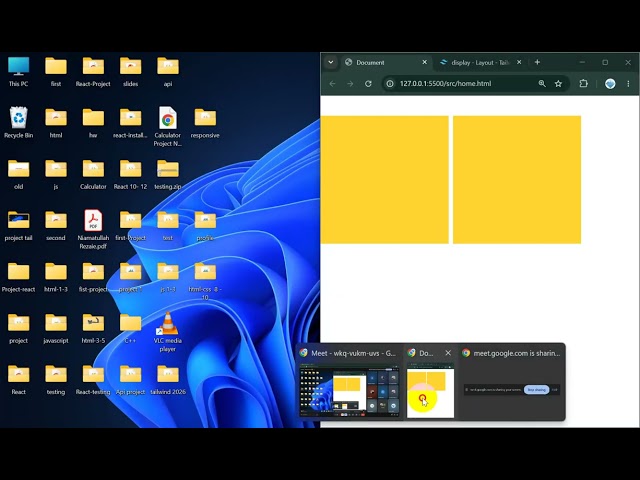Close the display - Layout tab
Image resolution: width=640 pixels, height=480 pixels.
click(519, 62)
